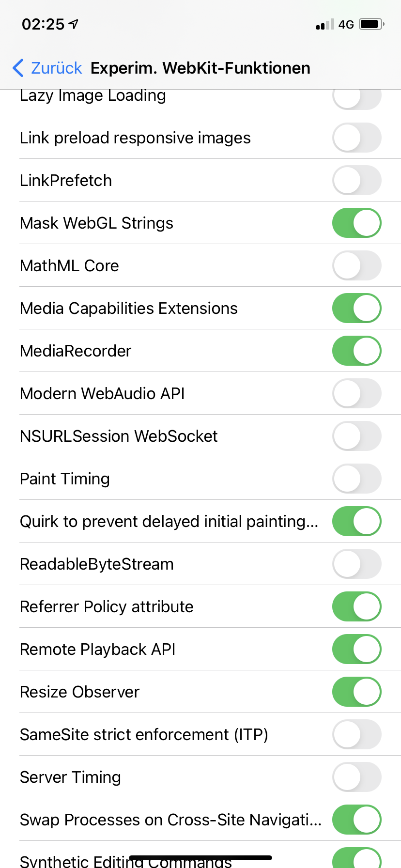Enable NSURLSession WebSocket switch
The image size is (401, 868).
(x=356, y=436)
